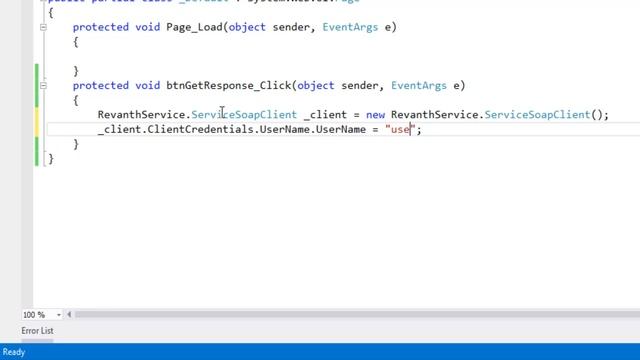
Task: Click ClientCredentials in the second statement
Action: (x=200, y=129)
